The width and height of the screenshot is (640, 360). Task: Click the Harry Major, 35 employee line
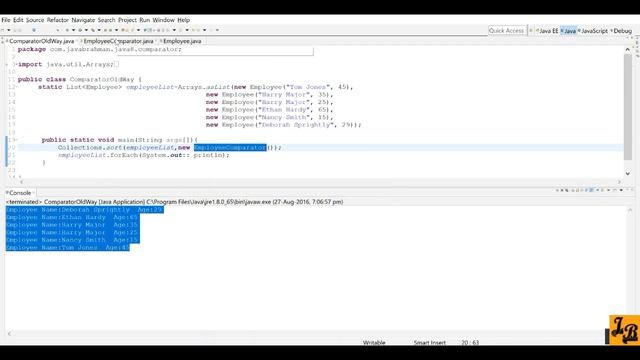tap(269, 94)
